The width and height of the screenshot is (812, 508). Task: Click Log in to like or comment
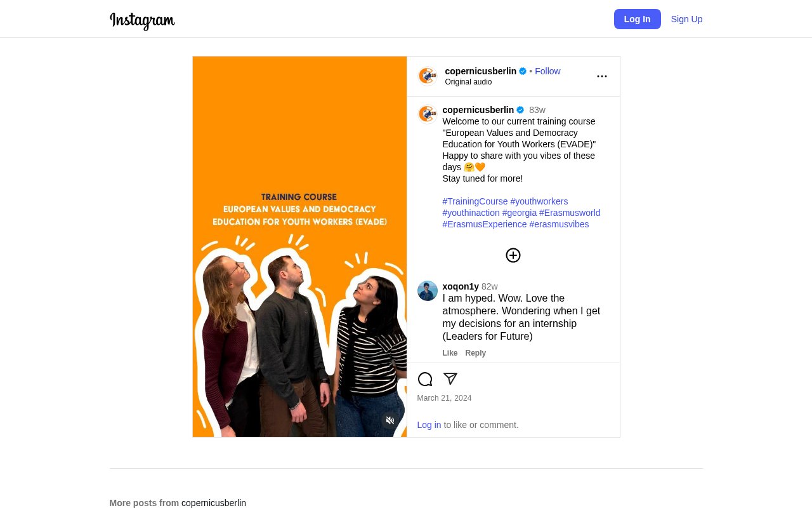pyautogui.click(x=429, y=425)
